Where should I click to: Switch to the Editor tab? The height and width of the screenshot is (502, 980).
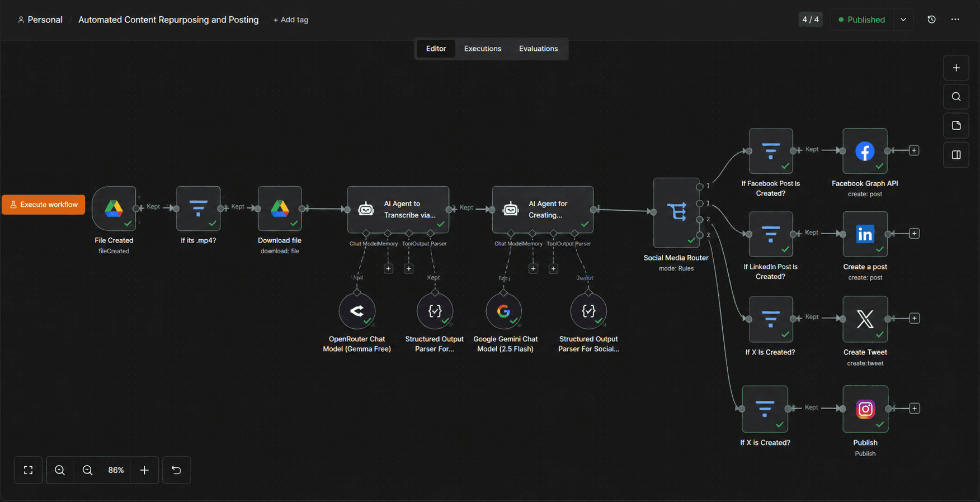pos(436,49)
